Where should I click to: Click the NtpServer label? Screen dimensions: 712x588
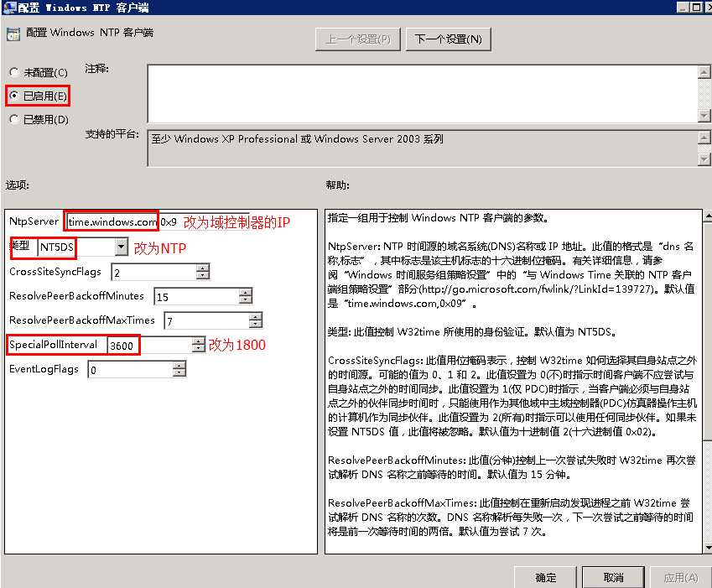(34, 221)
